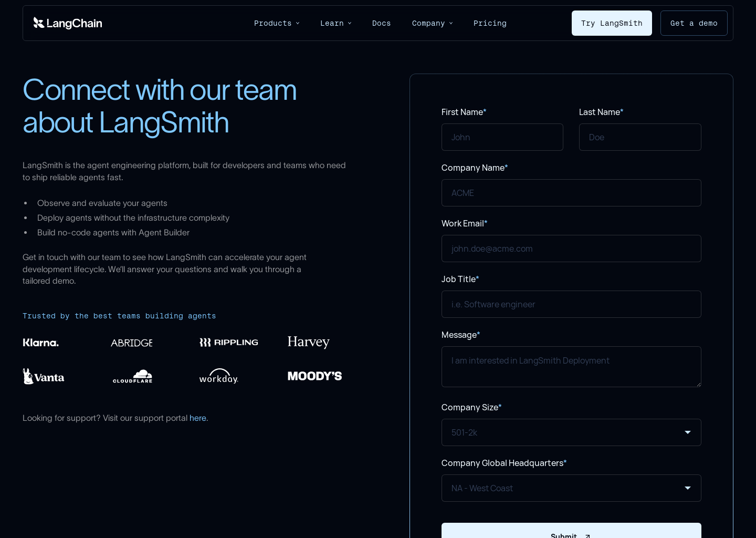Image resolution: width=756 pixels, height=538 pixels.
Task: Select the Workday logo
Action: [x=218, y=376]
